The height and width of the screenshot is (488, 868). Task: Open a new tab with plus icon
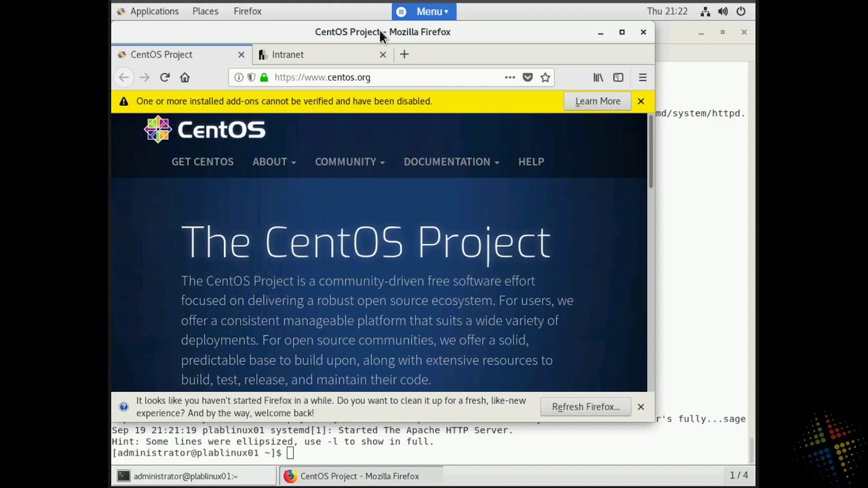(404, 54)
